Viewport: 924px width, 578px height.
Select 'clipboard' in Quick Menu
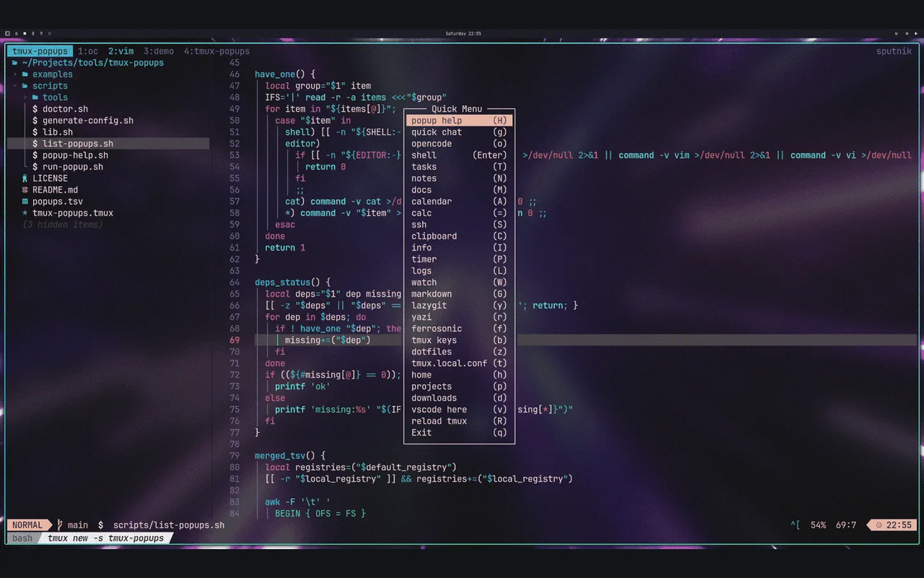click(459, 236)
